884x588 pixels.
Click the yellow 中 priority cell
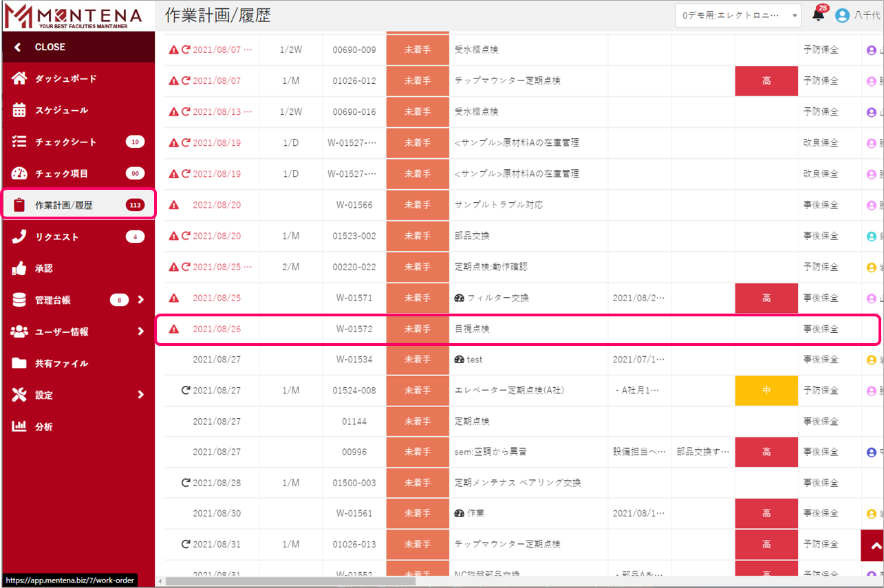coord(766,391)
